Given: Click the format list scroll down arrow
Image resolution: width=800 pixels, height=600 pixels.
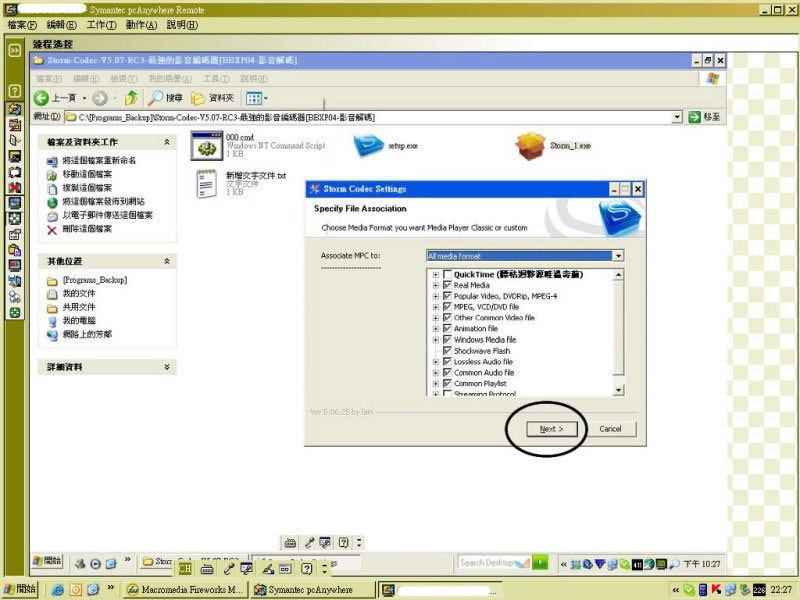Looking at the screenshot, I should (618, 390).
